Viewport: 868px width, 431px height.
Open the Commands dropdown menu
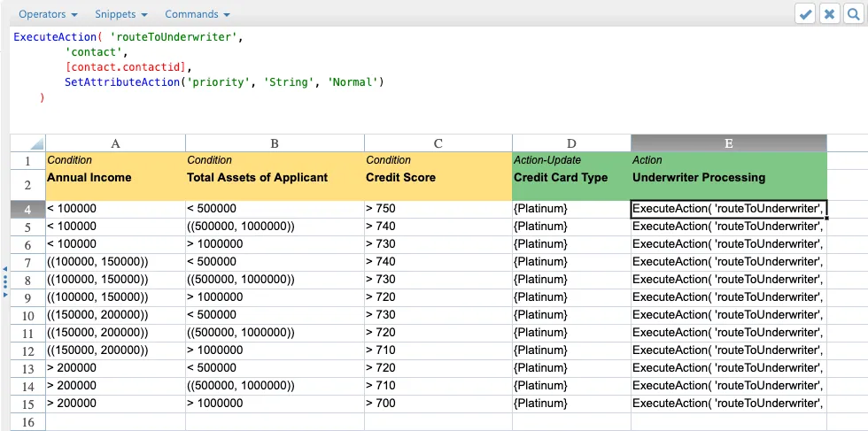tap(198, 14)
